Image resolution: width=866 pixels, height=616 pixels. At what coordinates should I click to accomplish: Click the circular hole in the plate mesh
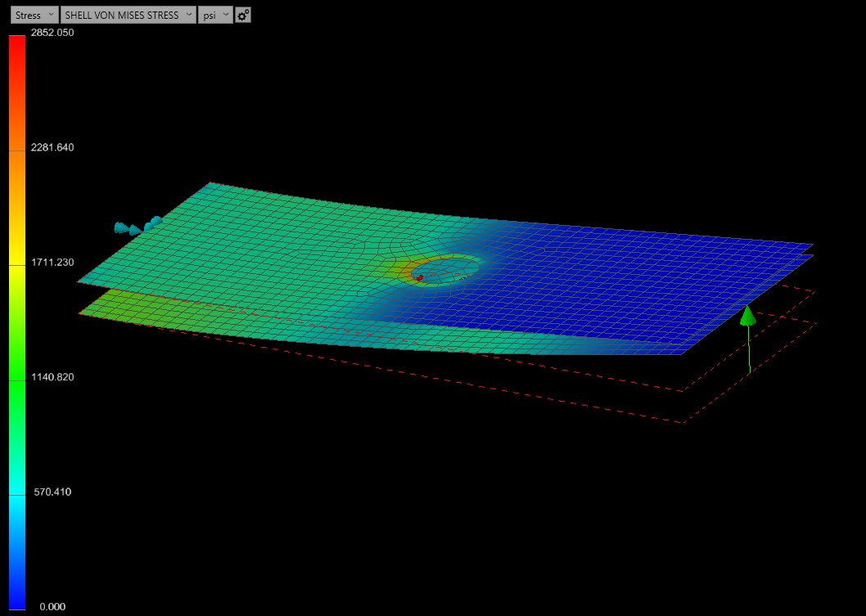pyautogui.click(x=445, y=270)
